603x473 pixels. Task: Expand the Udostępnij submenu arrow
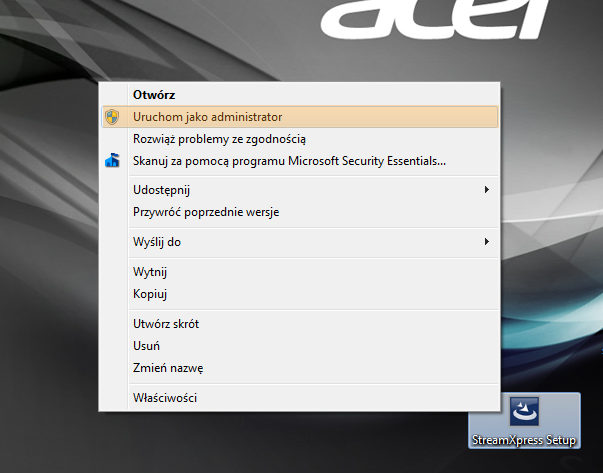point(486,190)
